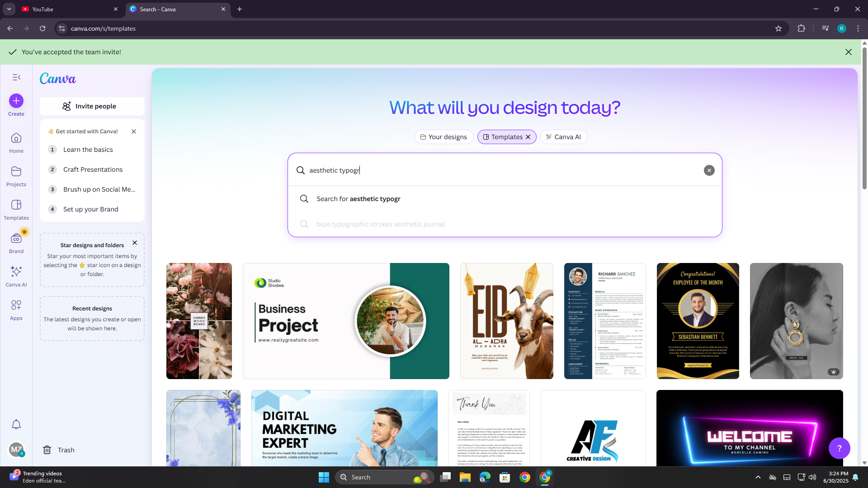Click the purple Create plus button
The height and width of the screenshot is (488, 868).
16,101
